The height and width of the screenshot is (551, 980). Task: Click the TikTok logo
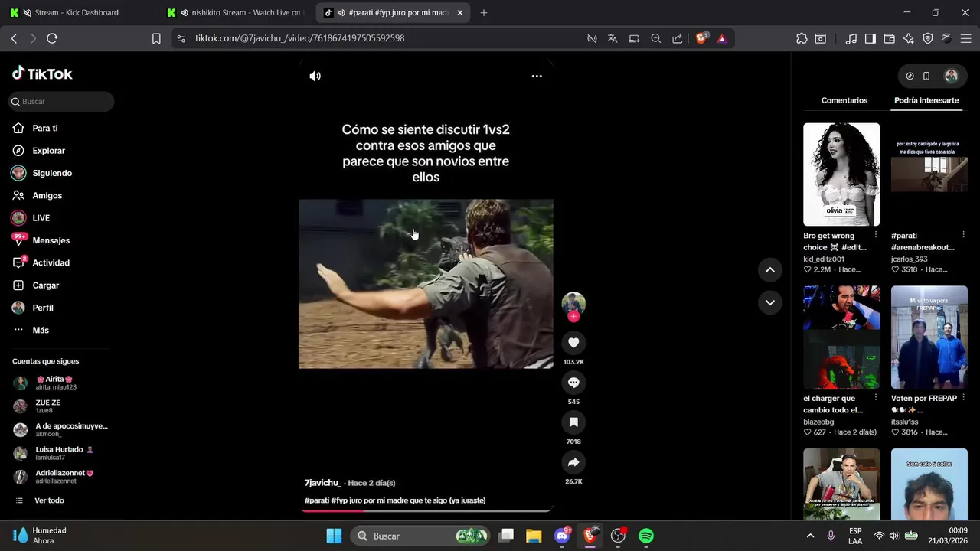tap(42, 73)
